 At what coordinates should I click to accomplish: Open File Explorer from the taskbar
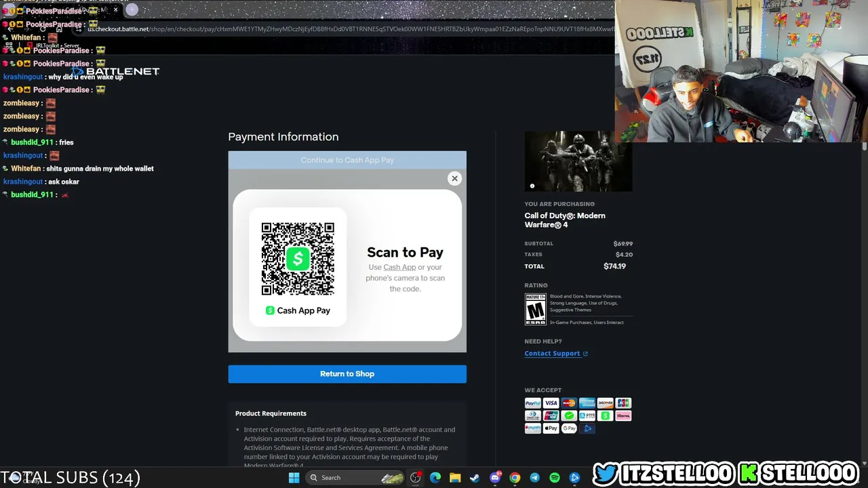coord(455,478)
